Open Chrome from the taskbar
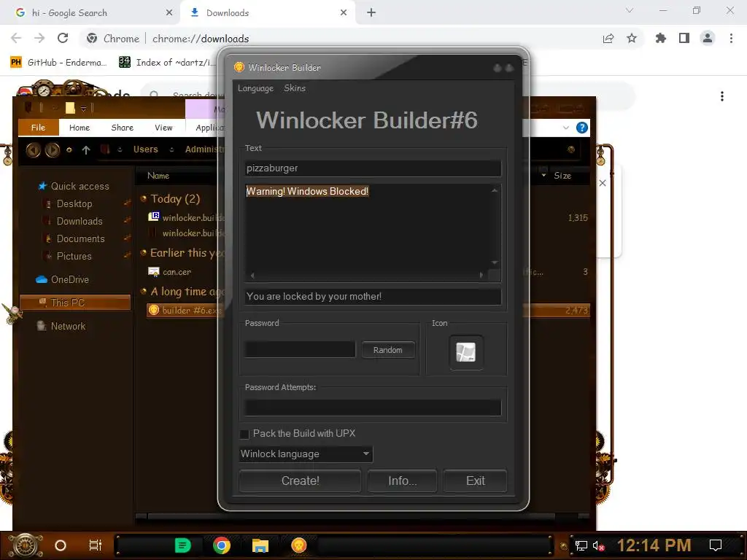Screen dimensions: 747x560 click(222, 545)
